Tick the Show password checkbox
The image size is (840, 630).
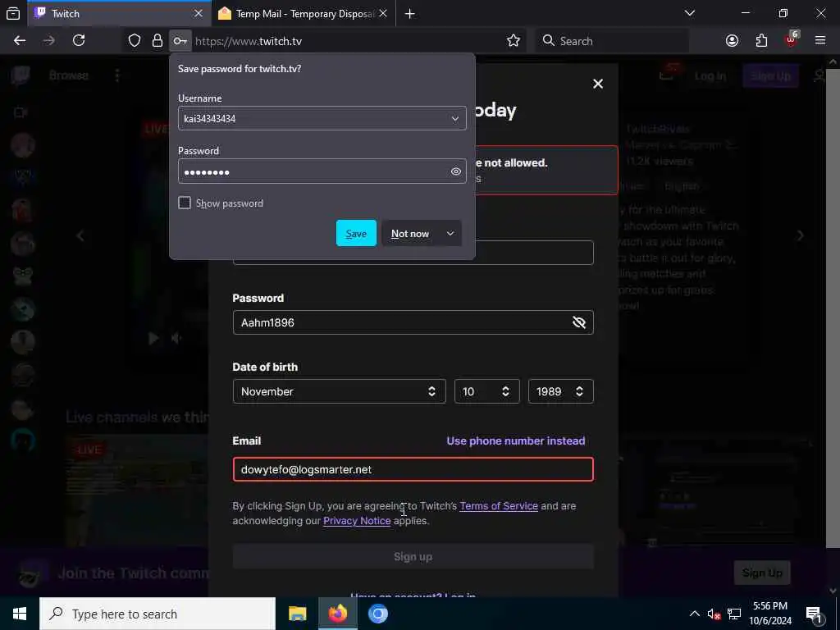pos(185,203)
